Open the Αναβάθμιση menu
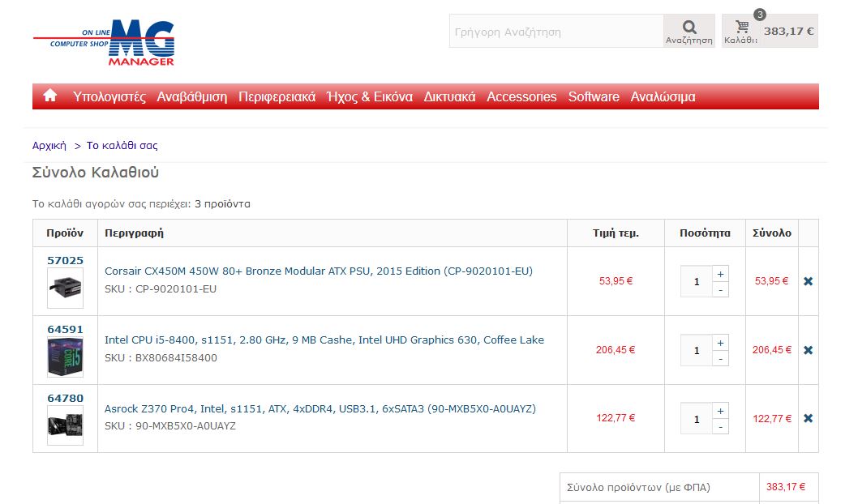Screen dimensions: 858x504 pos(192,96)
